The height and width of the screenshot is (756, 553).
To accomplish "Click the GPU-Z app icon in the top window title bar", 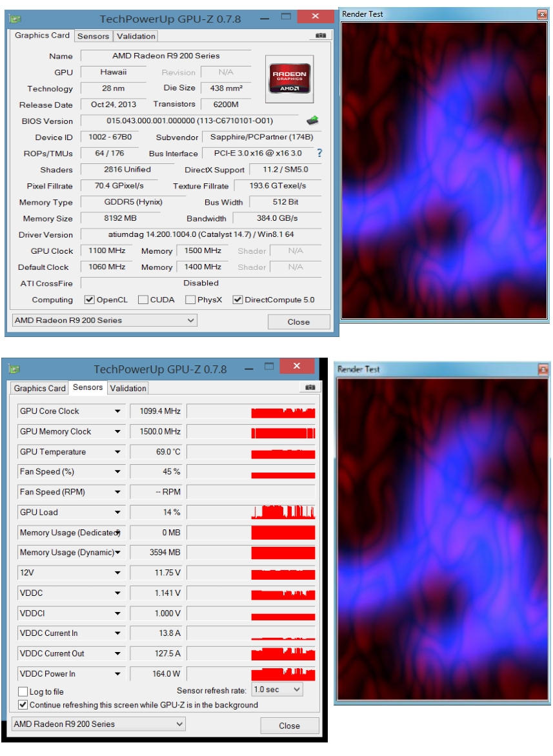I will (x=15, y=19).
